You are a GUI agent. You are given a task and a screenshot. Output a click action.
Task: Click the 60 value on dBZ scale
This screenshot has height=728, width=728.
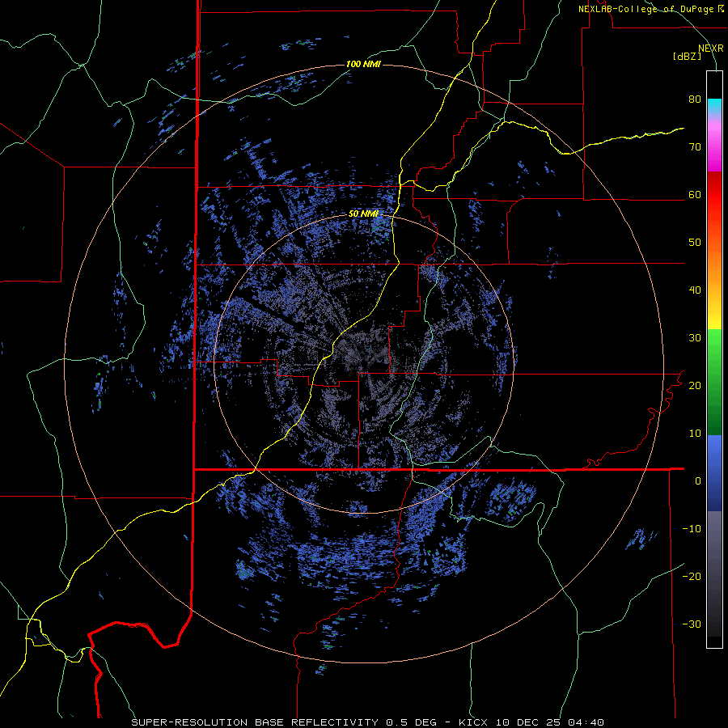[695, 194]
